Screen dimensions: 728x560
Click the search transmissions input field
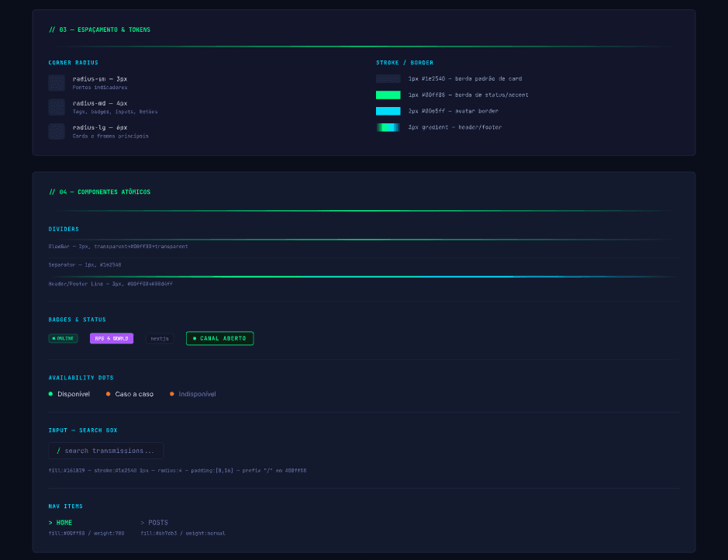click(106, 451)
